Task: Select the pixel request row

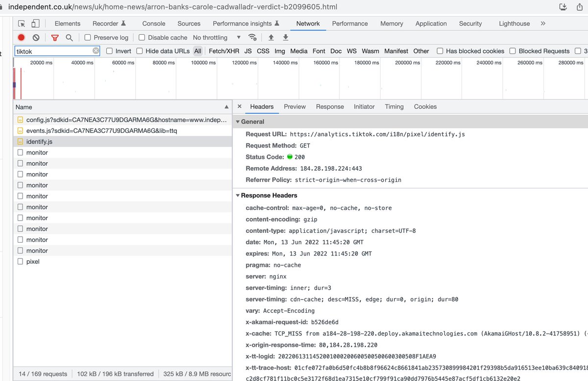Action: click(122, 261)
